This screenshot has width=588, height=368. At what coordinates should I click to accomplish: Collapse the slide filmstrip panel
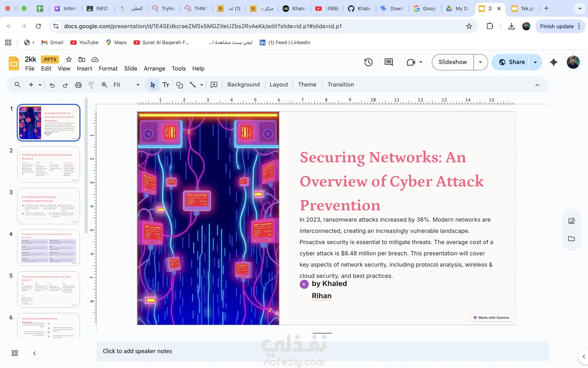coord(34,353)
